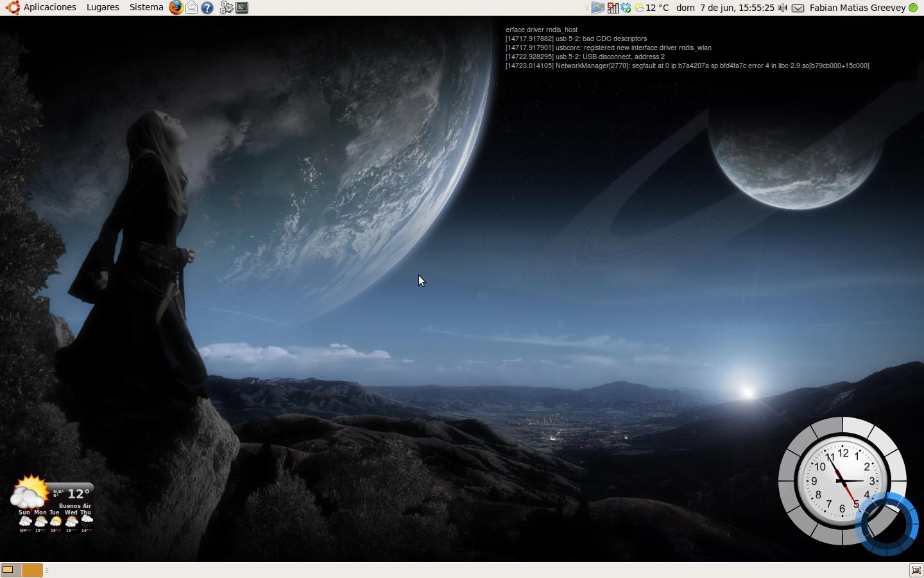
Task: Open the calendar from the date and time
Action: (x=725, y=8)
